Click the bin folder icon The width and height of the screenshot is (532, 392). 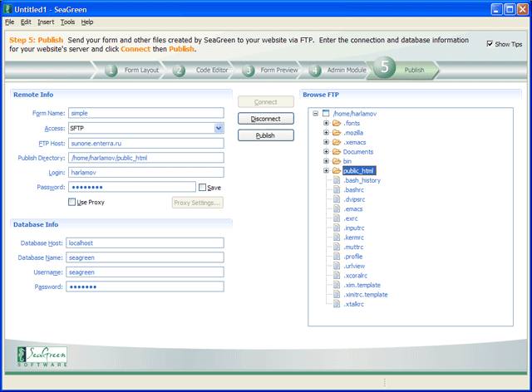[337, 161]
